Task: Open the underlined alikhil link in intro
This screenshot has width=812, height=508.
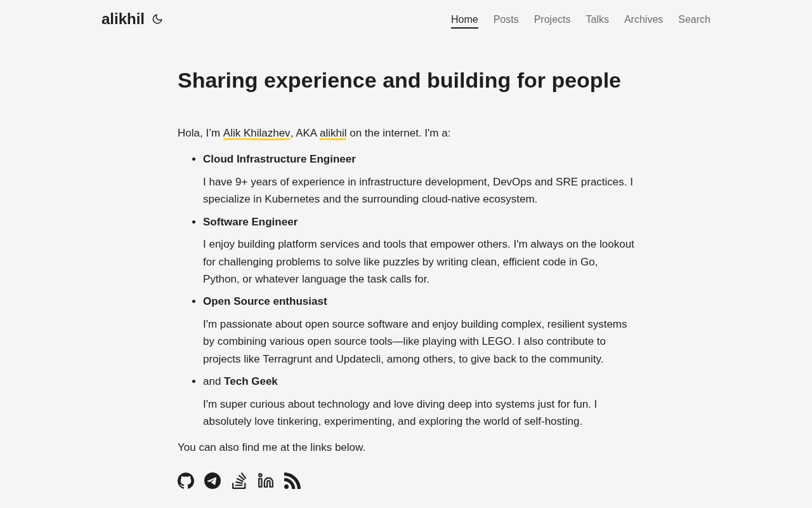Action: click(x=333, y=133)
